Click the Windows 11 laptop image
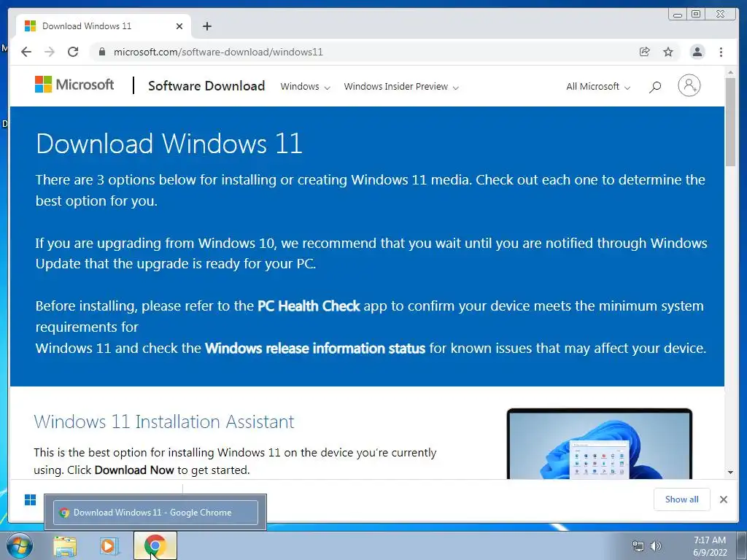The width and height of the screenshot is (747, 560). (600, 444)
